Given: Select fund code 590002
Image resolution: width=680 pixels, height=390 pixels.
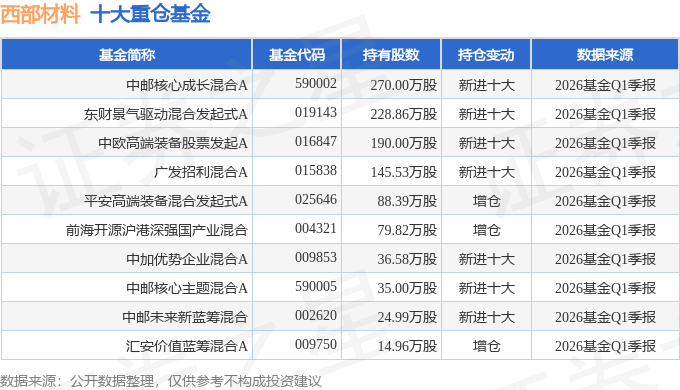Looking at the screenshot, I should coord(316,83).
